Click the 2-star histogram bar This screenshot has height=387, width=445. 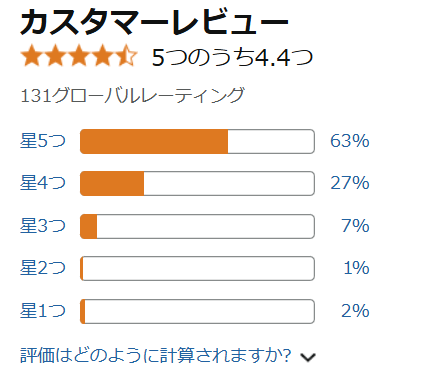(197, 268)
